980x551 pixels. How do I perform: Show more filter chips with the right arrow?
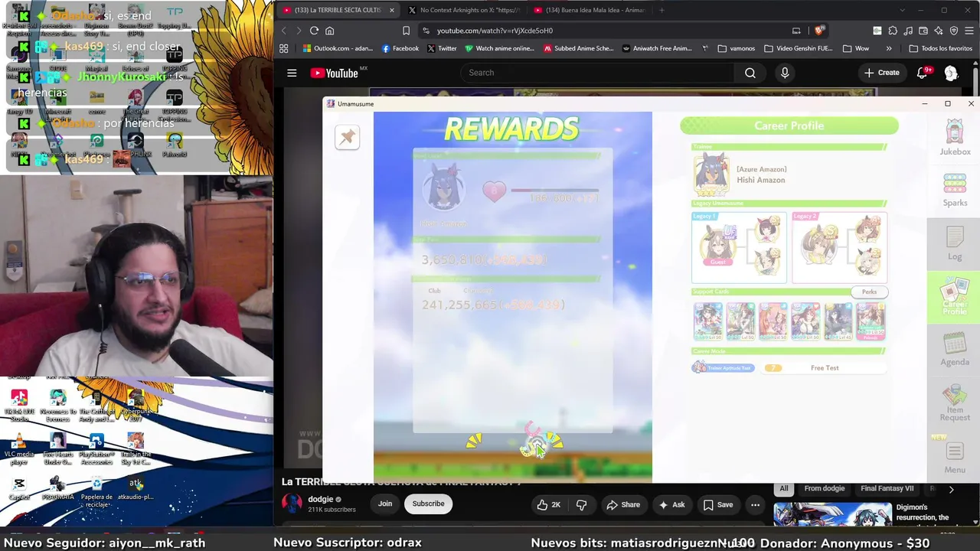[951, 489]
